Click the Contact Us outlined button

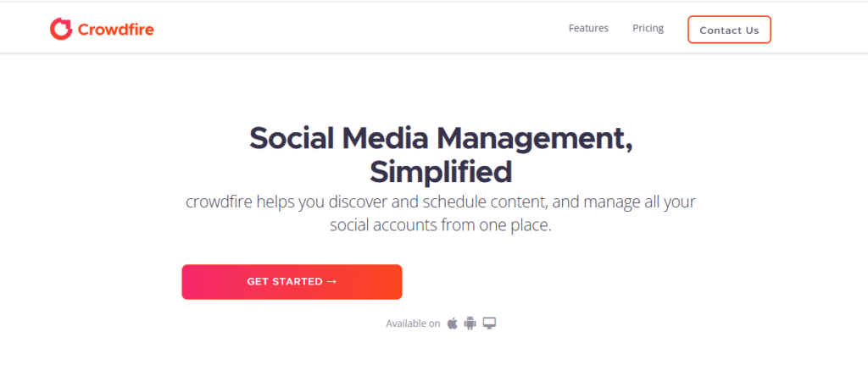pyautogui.click(x=729, y=30)
